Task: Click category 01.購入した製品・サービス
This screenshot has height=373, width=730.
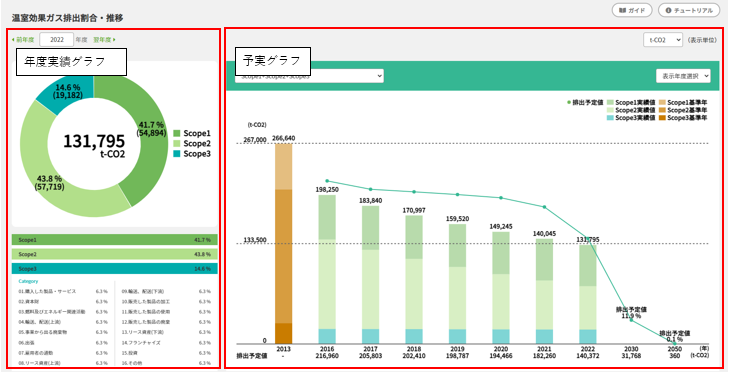Action: (47, 292)
